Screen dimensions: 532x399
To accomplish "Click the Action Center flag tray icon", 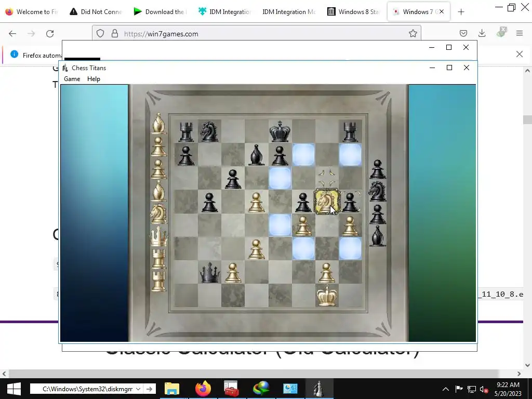I will [x=459, y=389].
